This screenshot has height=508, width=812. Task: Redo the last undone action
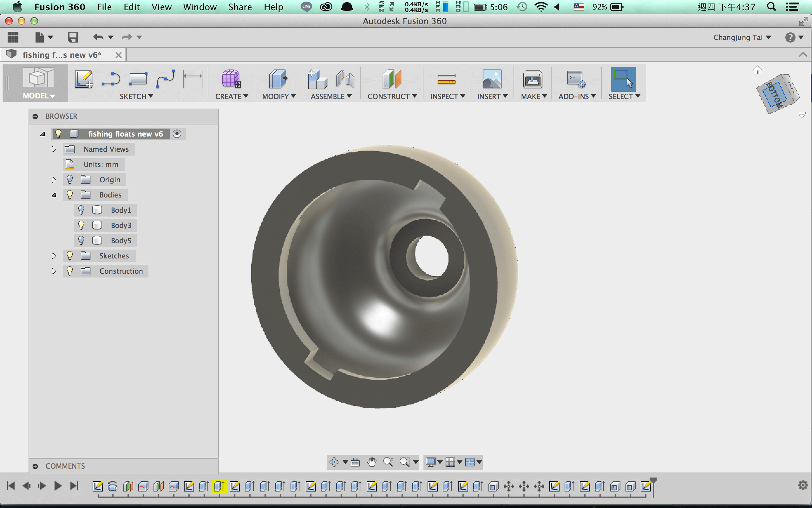(x=127, y=37)
